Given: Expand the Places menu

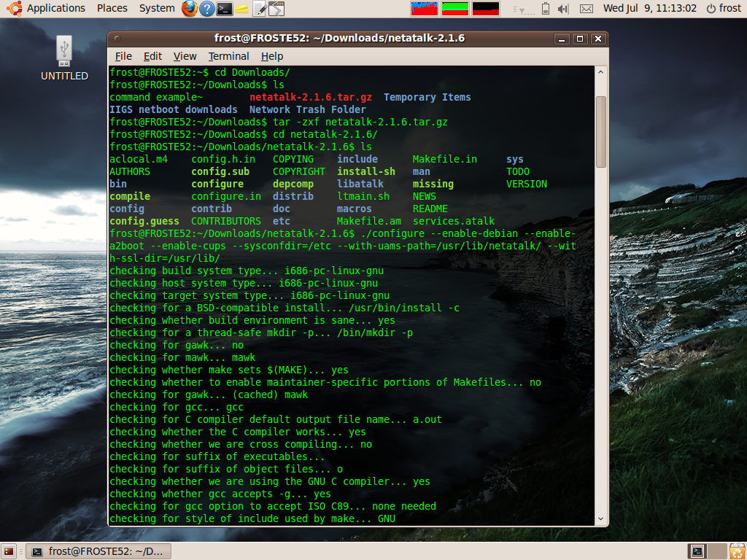Looking at the screenshot, I should 112,9.
